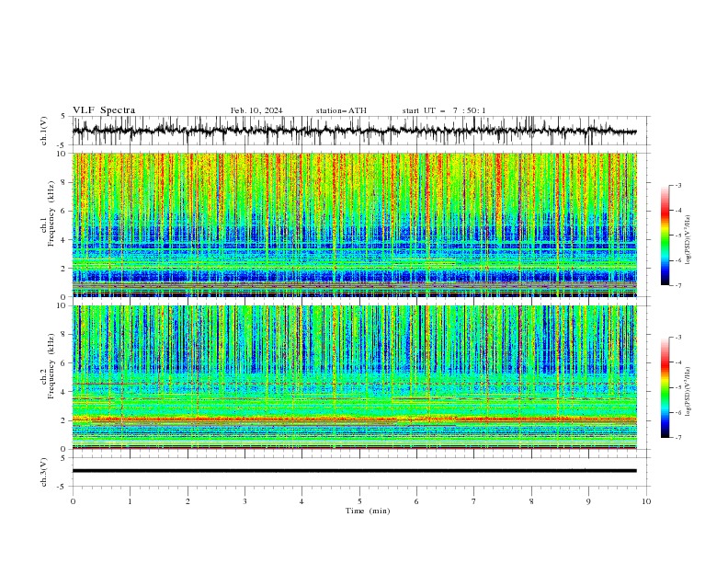Click the 'ch.3(V)' axis label

44,472
